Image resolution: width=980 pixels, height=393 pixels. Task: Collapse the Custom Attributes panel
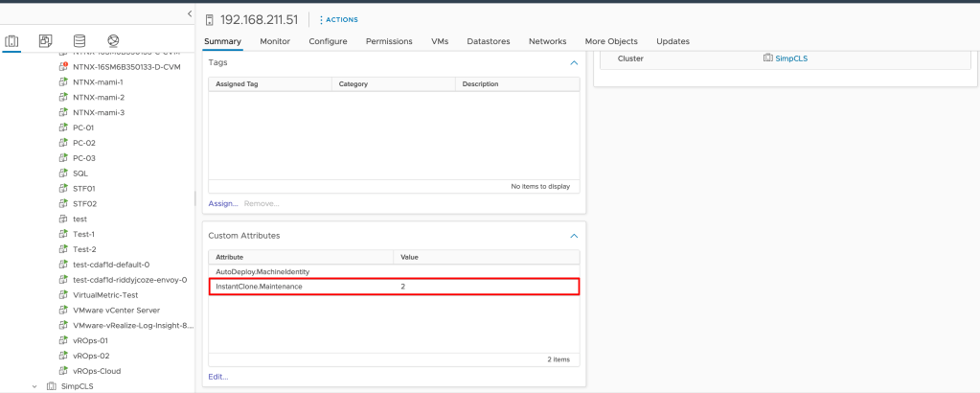574,235
